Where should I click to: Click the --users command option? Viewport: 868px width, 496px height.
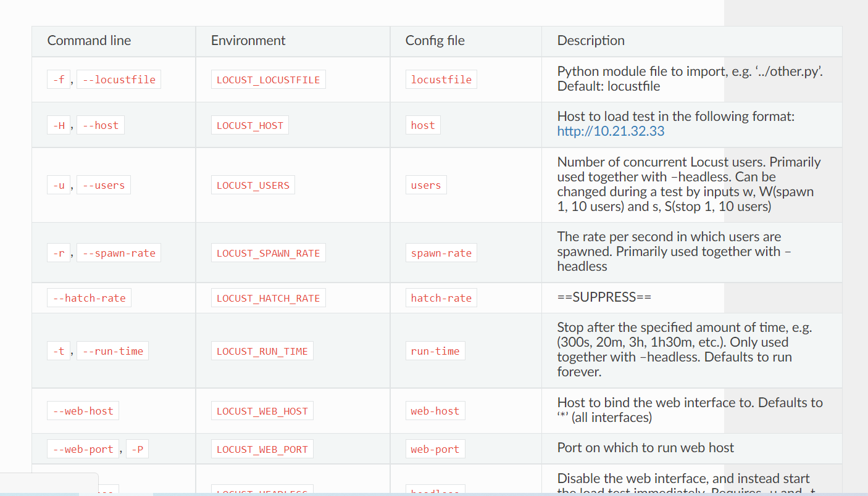click(103, 184)
